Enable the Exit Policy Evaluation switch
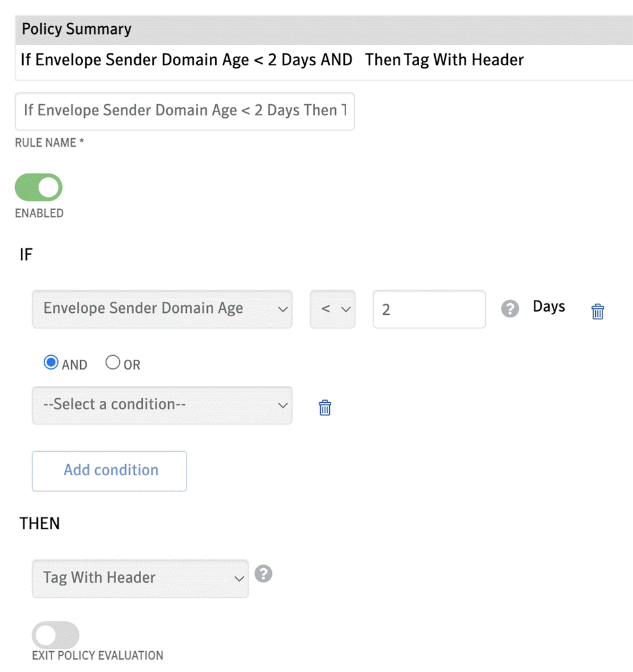The width and height of the screenshot is (633, 672). tap(55, 635)
